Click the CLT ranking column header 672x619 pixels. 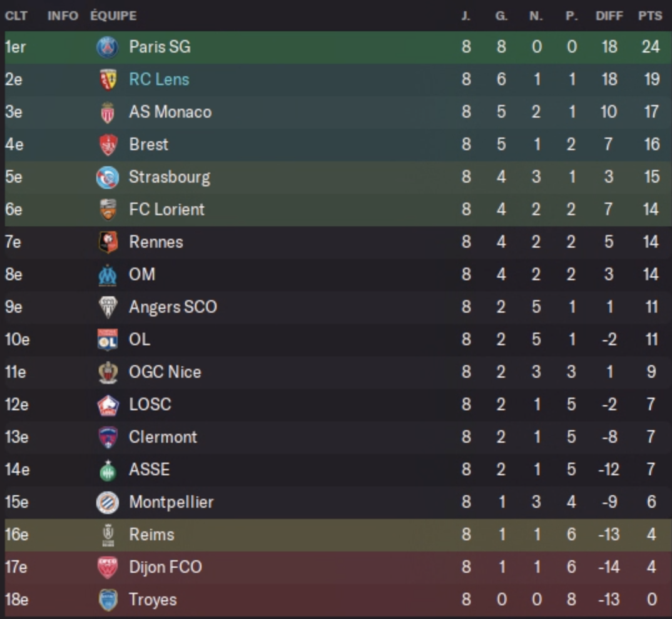[16, 16]
